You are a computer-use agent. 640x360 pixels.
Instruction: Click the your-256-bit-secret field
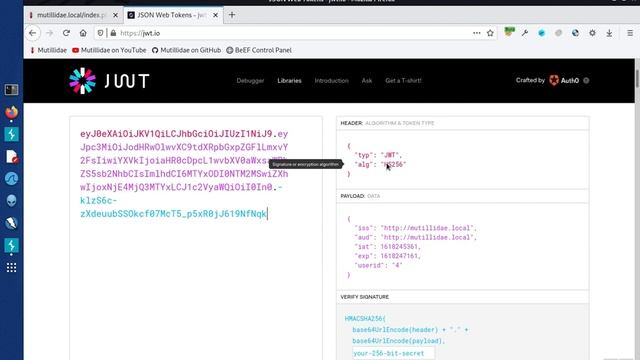(x=393, y=353)
